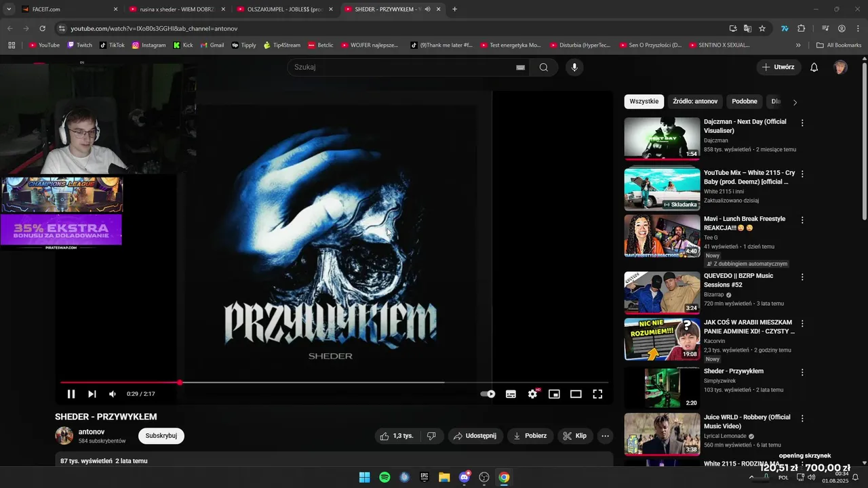Enable theater mode view
This screenshot has height=488, width=868.
pos(576,394)
